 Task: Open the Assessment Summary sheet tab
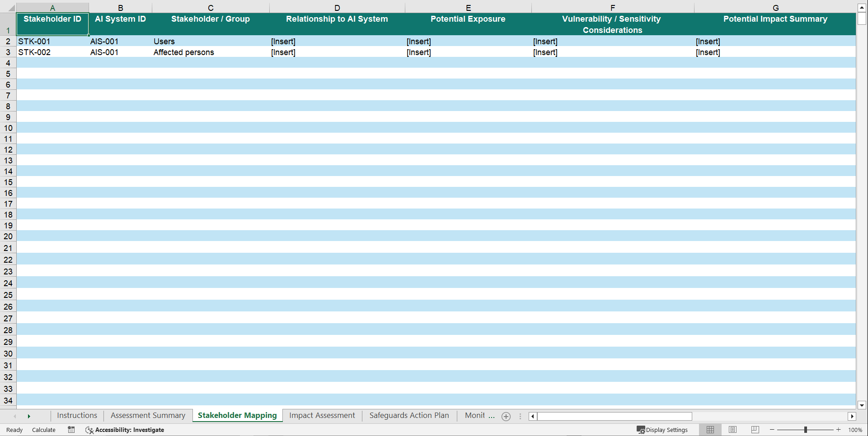pos(148,416)
